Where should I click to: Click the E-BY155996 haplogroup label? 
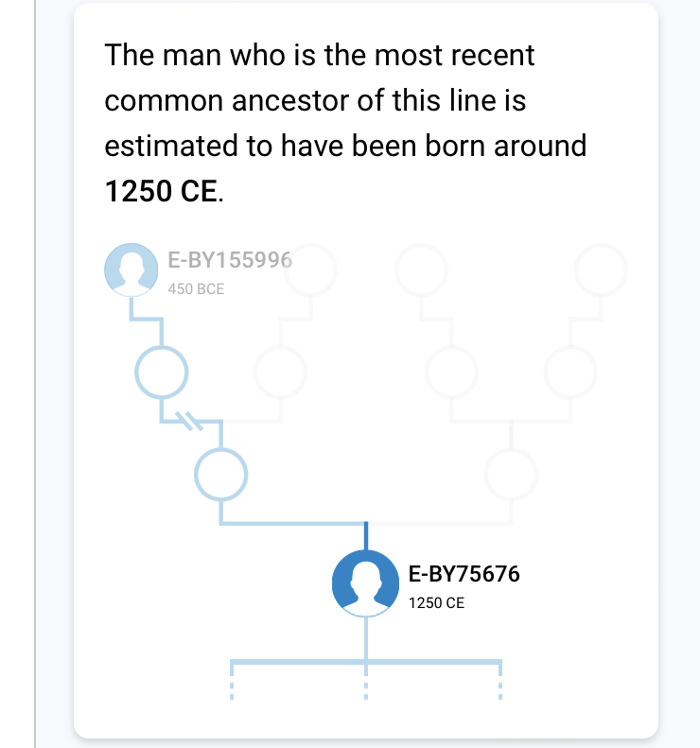[230, 260]
